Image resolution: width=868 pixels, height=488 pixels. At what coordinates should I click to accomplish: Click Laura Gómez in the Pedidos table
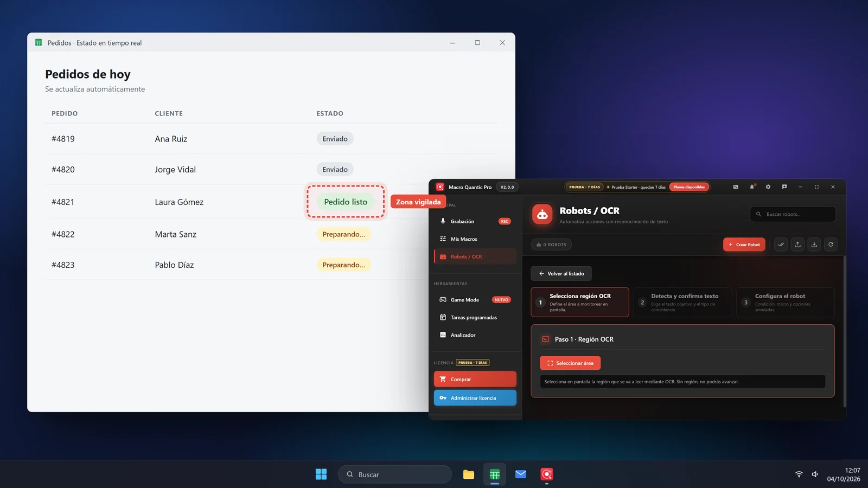tap(179, 202)
